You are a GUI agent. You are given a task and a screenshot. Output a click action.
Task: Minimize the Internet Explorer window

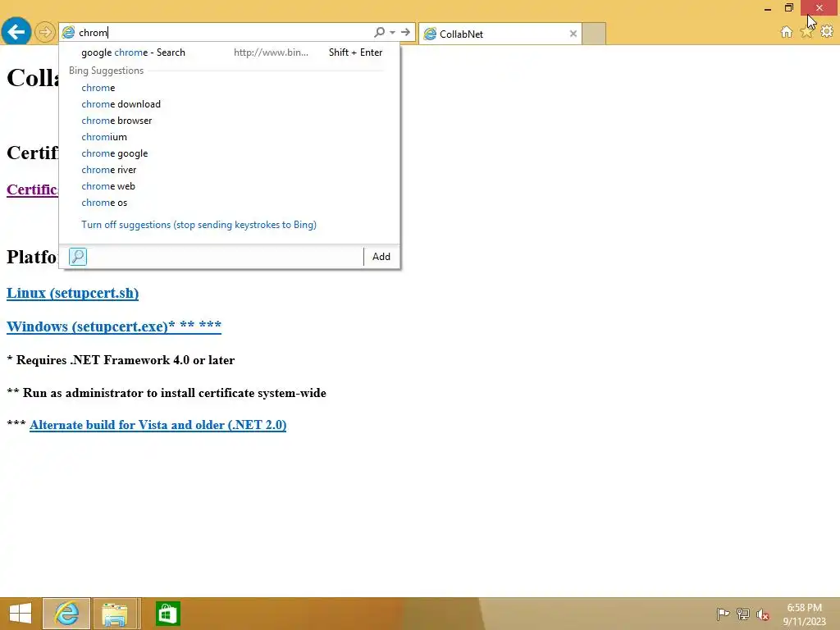point(768,8)
